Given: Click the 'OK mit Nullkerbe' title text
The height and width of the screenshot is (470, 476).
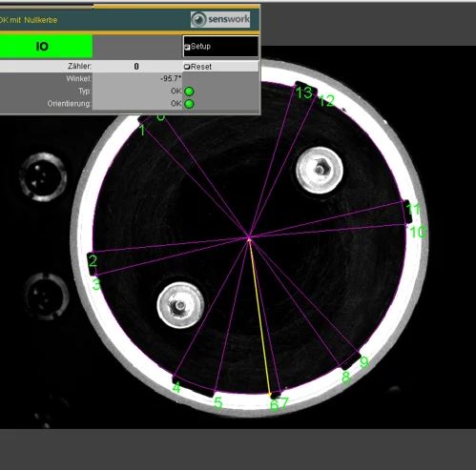Looking at the screenshot, I should click(28, 20).
